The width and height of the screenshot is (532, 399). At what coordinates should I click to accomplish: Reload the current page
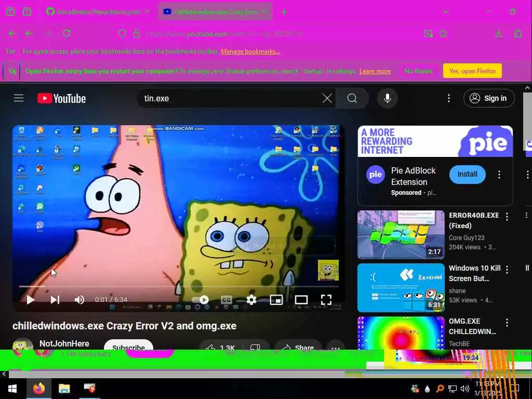[x=66, y=33]
